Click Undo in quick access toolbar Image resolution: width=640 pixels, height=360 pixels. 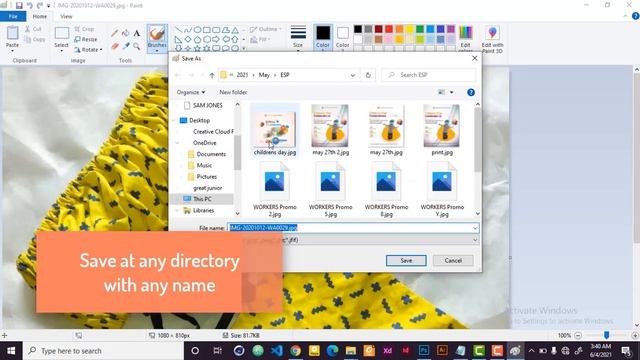(x=29, y=5)
